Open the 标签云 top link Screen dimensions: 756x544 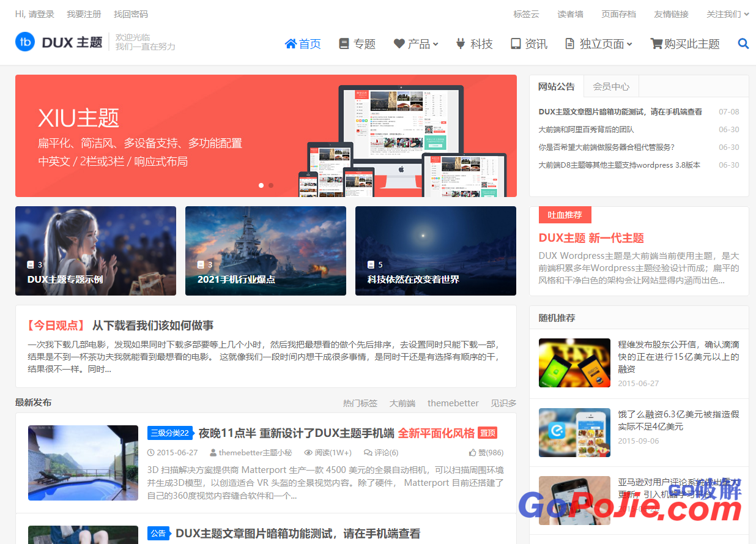click(x=527, y=14)
